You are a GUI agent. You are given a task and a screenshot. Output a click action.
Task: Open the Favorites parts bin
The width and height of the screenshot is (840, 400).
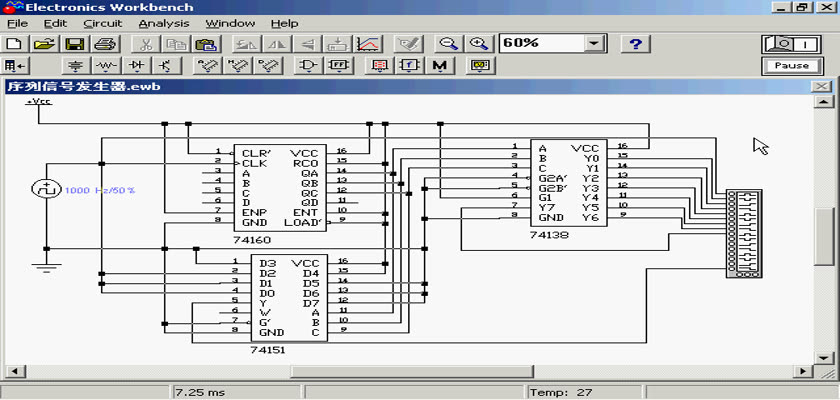coord(16,66)
